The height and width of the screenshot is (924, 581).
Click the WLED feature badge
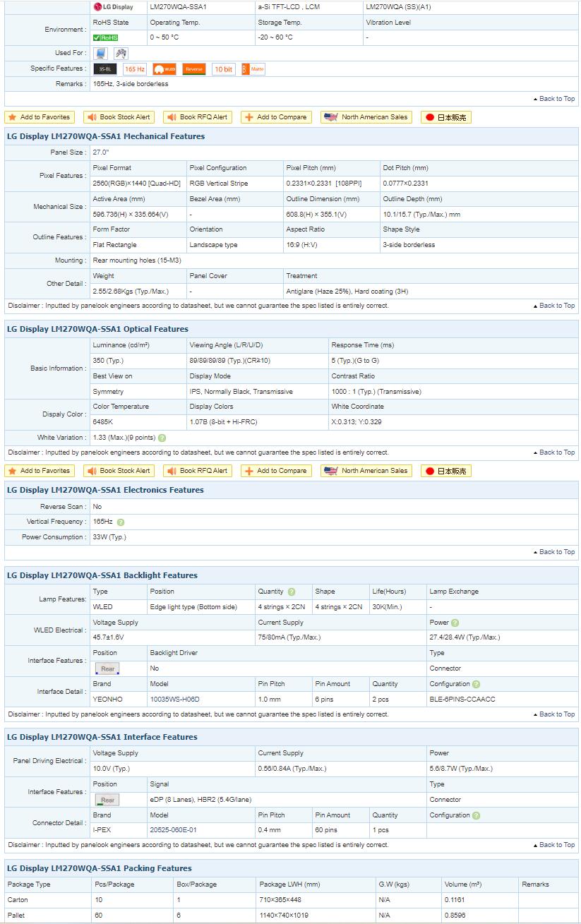pos(164,69)
